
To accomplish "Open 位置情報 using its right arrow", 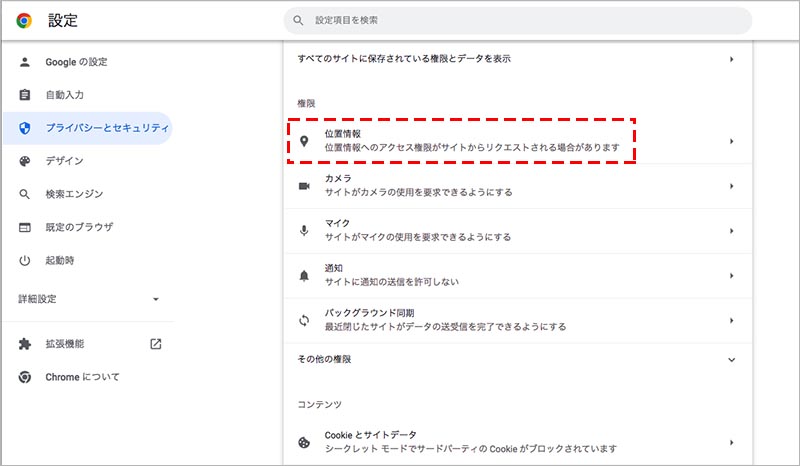I will [x=732, y=142].
